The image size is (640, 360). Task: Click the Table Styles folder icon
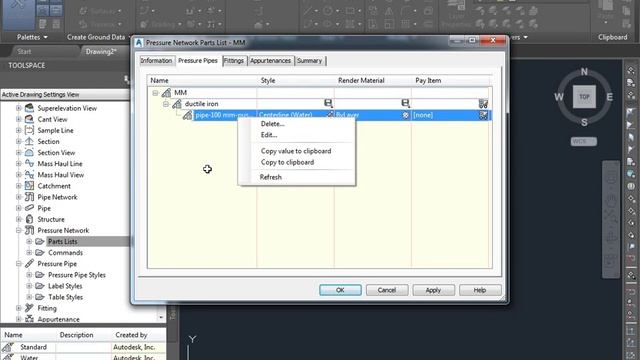[40, 297]
